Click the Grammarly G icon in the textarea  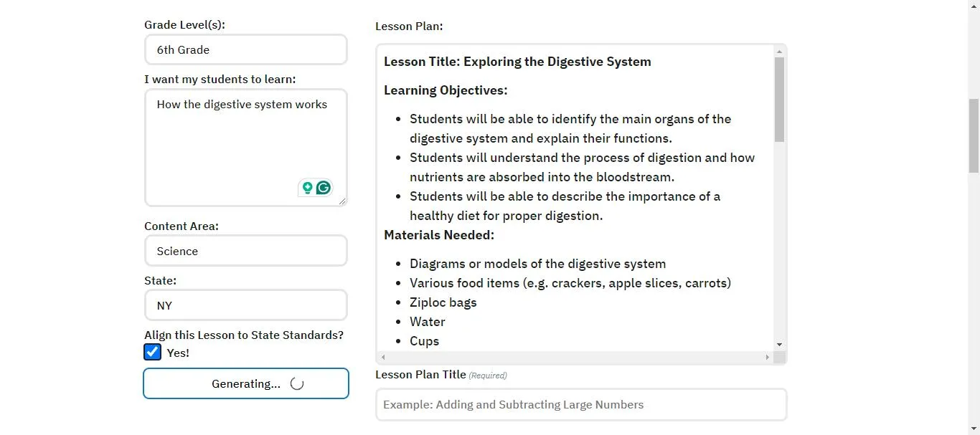pyautogui.click(x=323, y=187)
